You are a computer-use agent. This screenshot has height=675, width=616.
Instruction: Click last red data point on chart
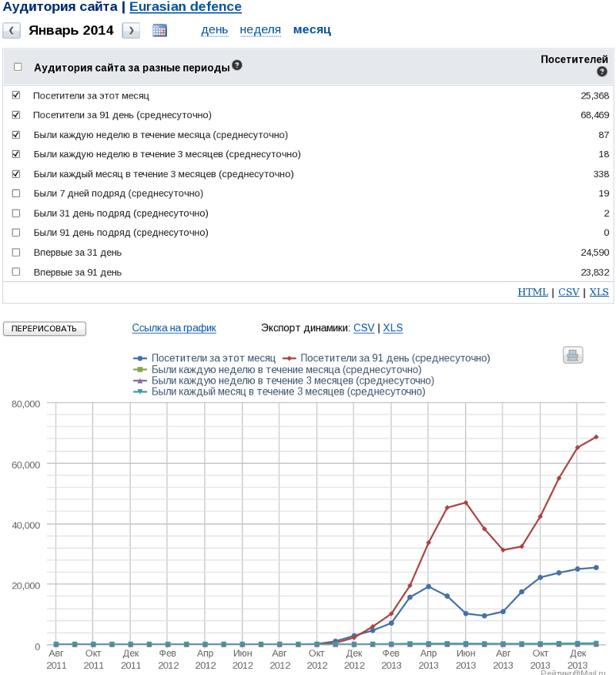coord(596,437)
